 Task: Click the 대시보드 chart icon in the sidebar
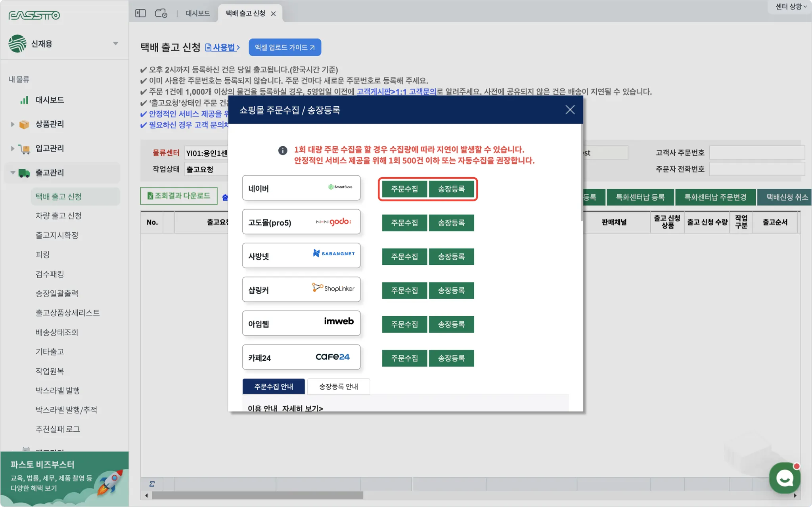pos(24,100)
